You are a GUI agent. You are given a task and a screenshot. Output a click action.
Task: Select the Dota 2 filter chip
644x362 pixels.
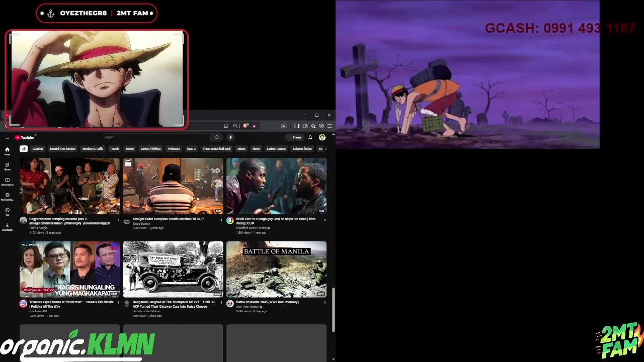(191, 149)
